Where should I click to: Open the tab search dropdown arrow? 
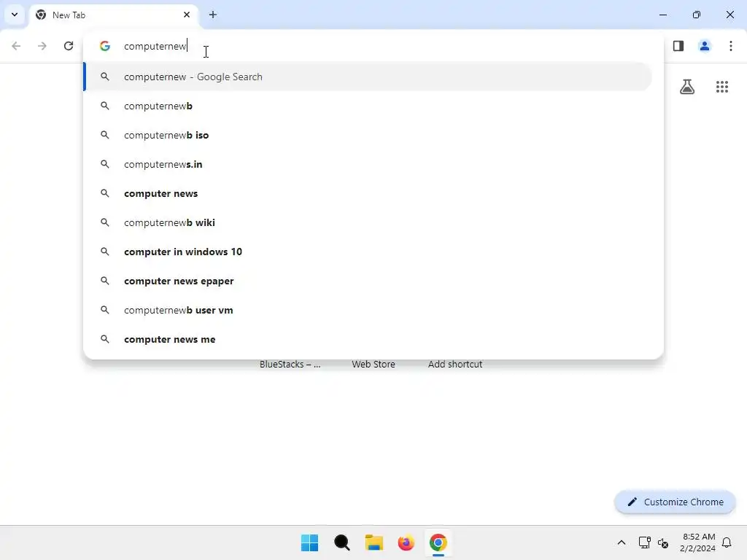tap(15, 15)
